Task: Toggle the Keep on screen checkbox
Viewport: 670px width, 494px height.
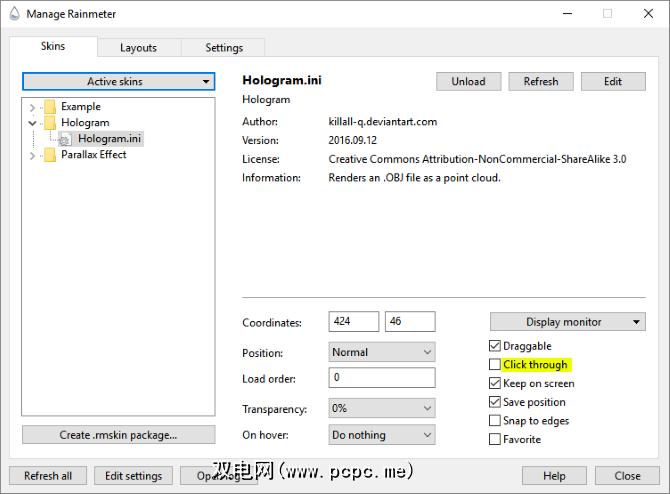Action: 494,383
